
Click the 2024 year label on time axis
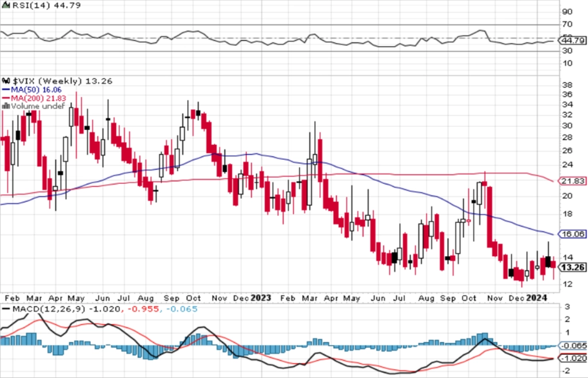(537, 298)
